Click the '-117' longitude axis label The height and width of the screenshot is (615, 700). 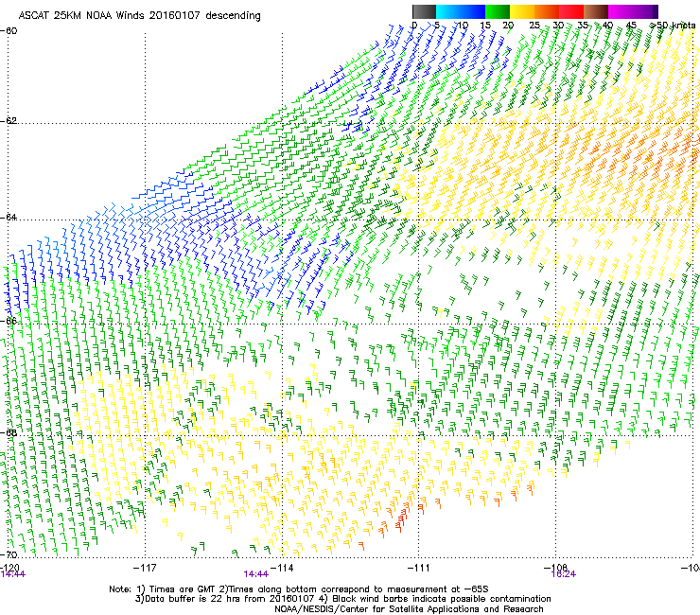[x=145, y=567]
